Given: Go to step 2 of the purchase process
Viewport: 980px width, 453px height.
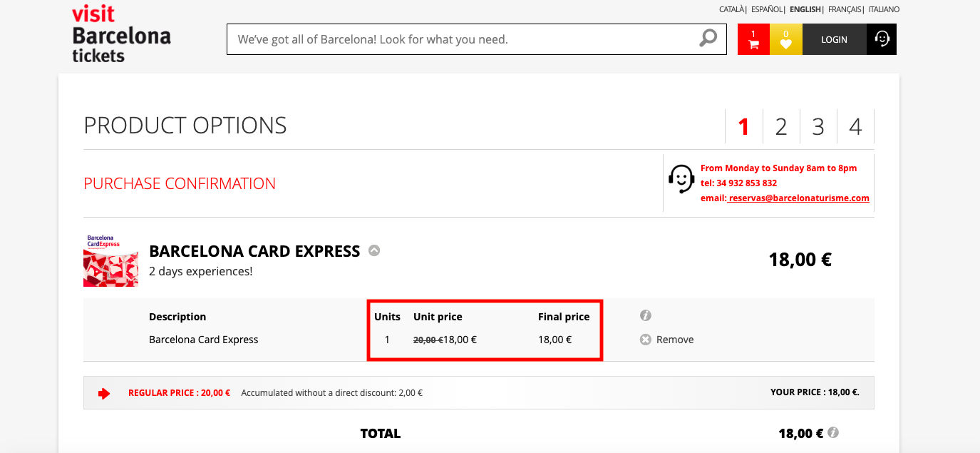Looking at the screenshot, I should point(781,126).
